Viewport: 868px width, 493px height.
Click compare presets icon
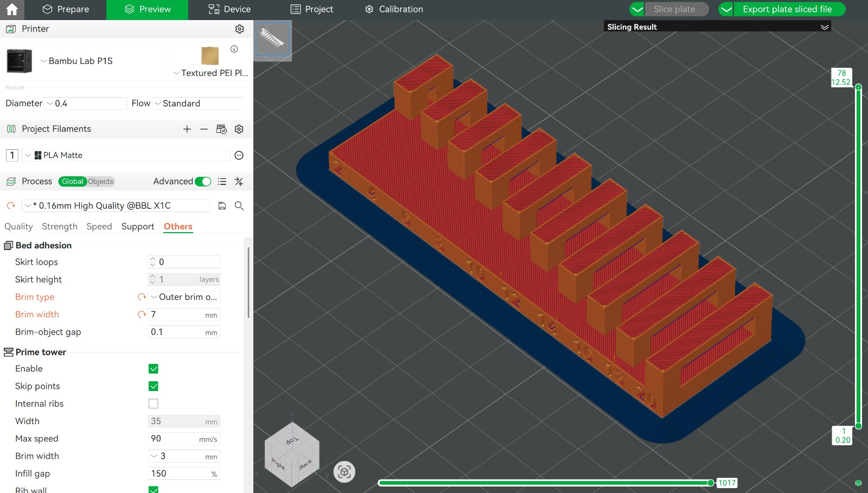point(239,182)
